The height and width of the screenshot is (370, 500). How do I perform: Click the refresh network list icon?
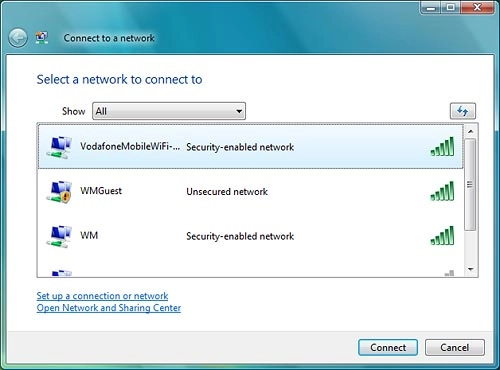tap(463, 111)
